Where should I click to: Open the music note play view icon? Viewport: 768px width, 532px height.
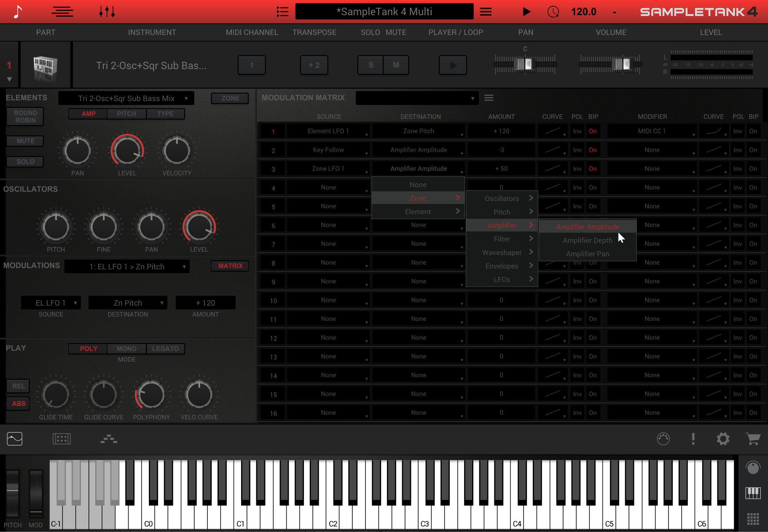pos(17,12)
